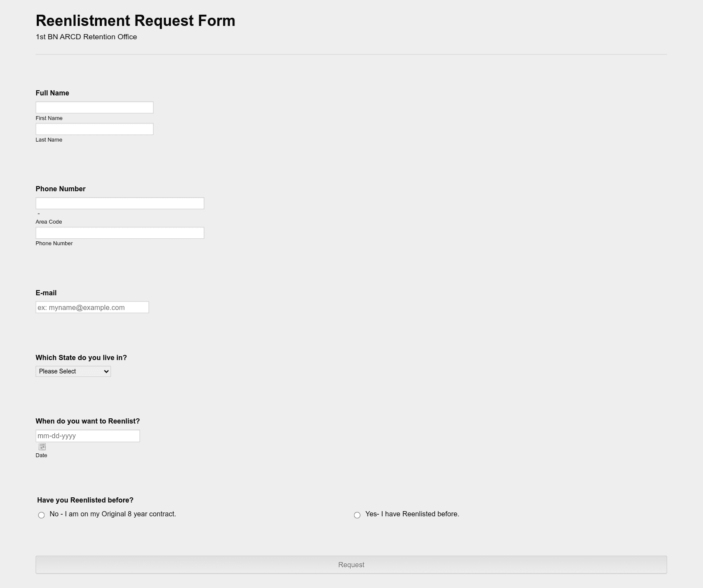
Task: Focus the First Name text field
Action: point(95,107)
